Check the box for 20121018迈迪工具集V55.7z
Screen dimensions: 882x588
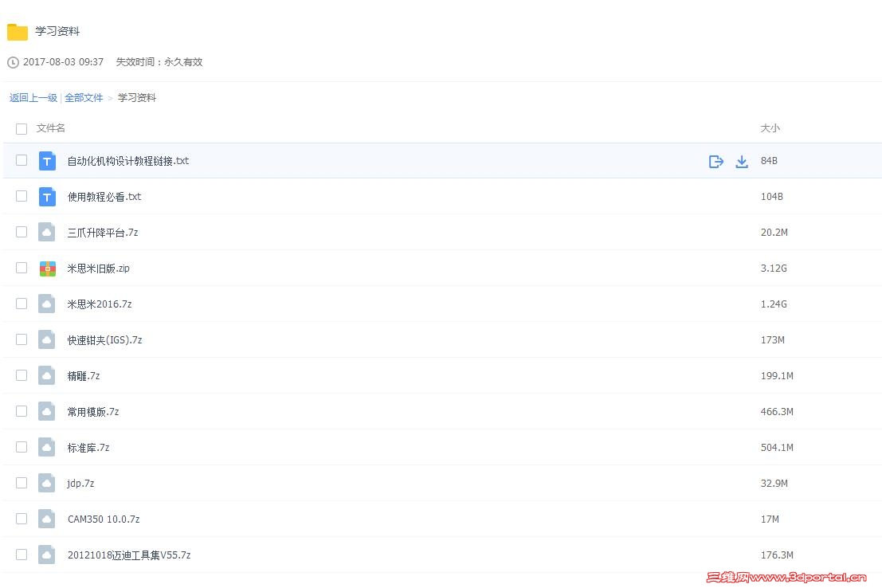(22, 555)
